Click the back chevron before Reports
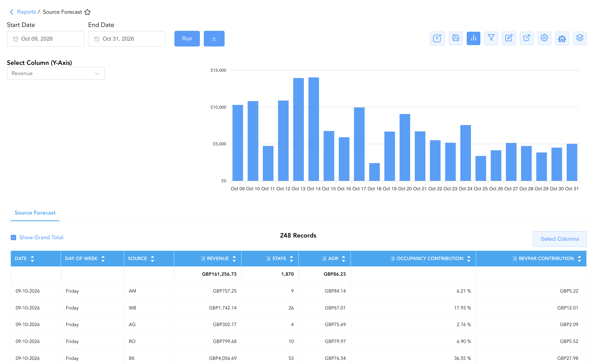The height and width of the screenshot is (364, 595). point(11,12)
